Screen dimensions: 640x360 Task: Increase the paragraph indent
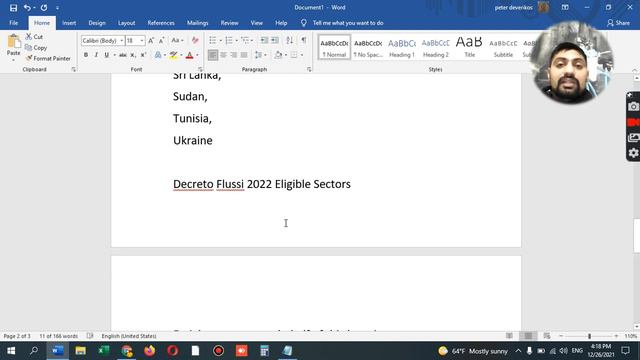click(x=275, y=40)
